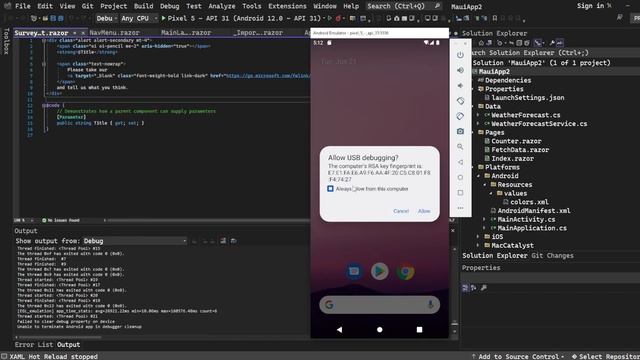Tap Android home navigation button
This screenshot has width=640, height=360.
(x=380, y=329)
